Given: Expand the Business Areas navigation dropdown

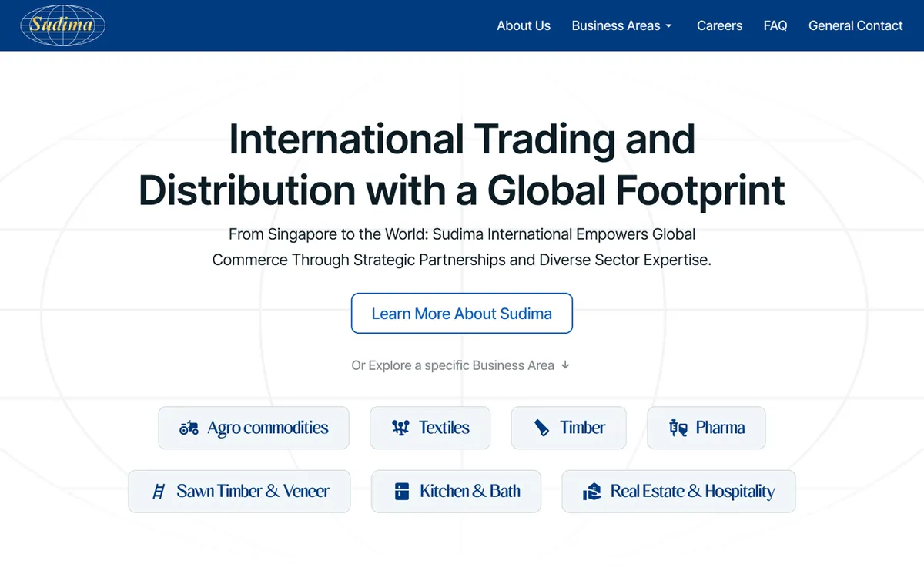Looking at the screenshot, I should (621, 25).
